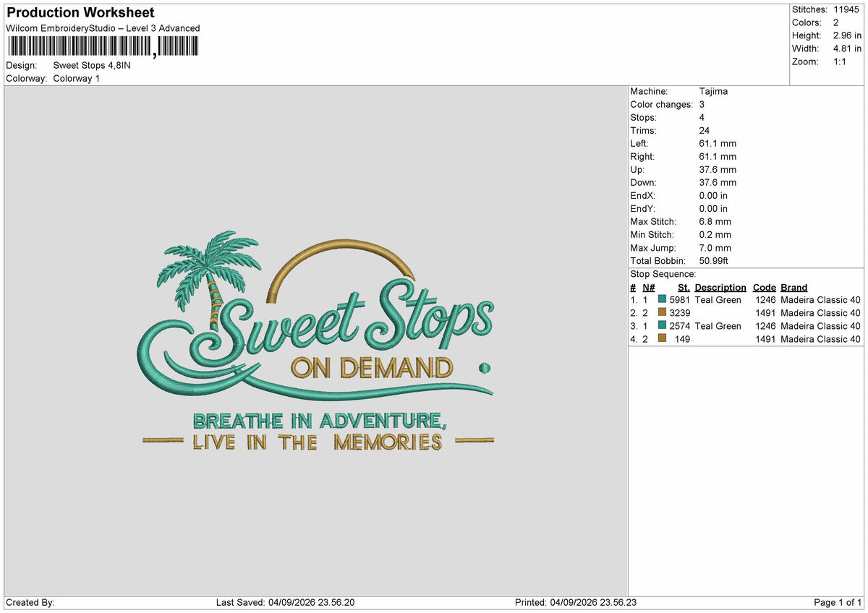Click the tan swatch in stop row 2
The height and width of the screenshot is (613, 868).
tap(662, 312)
